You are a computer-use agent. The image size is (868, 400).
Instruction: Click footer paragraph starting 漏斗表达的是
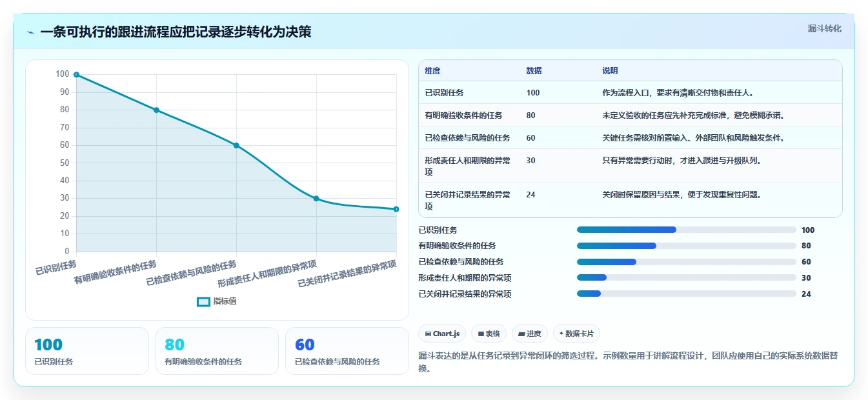point(628,363)
